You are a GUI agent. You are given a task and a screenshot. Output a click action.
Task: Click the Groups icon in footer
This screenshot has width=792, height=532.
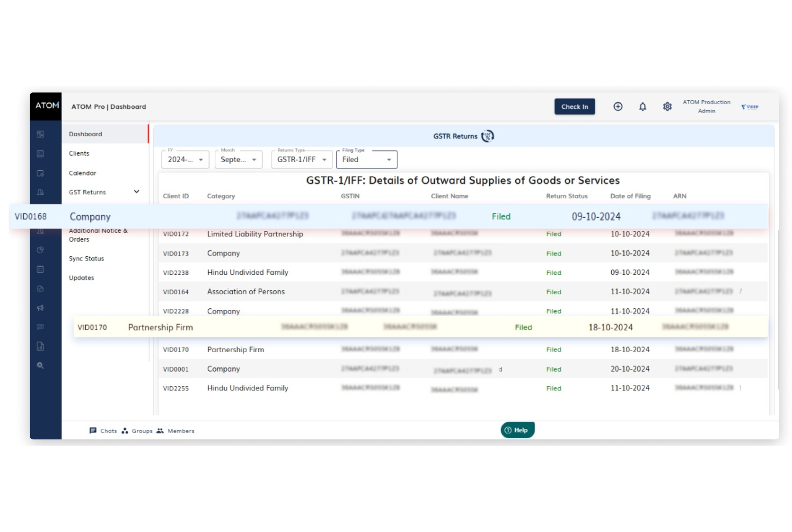[125, 431]
